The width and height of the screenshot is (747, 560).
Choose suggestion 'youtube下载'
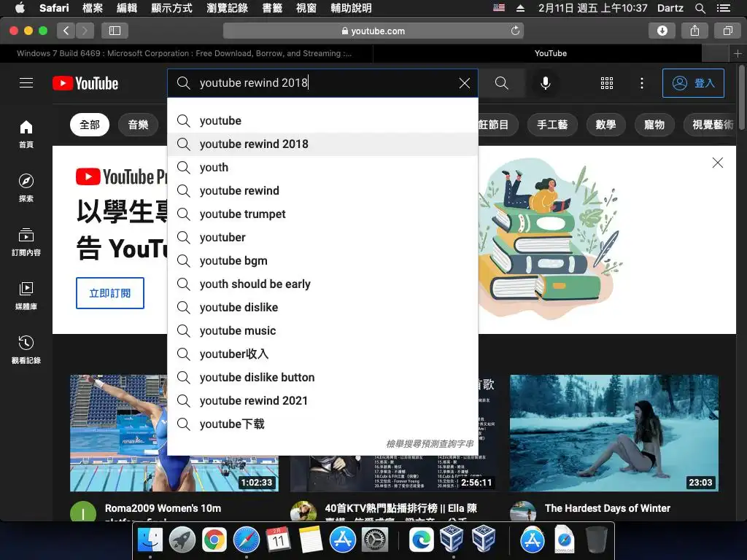pos(323,424)
